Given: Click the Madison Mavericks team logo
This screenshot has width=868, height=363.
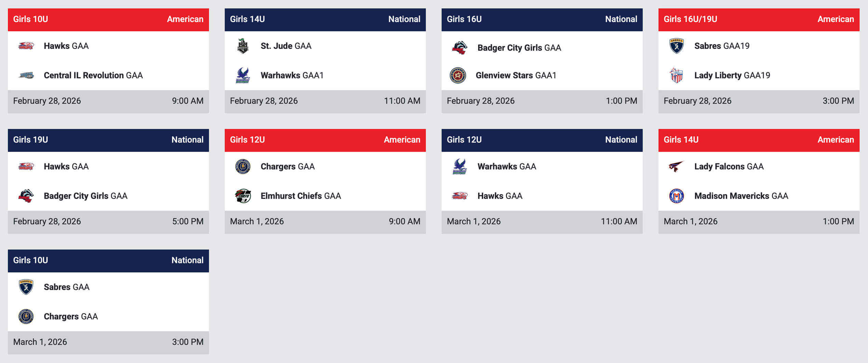Looking at the screenshot, I should (x=676, y=196).
